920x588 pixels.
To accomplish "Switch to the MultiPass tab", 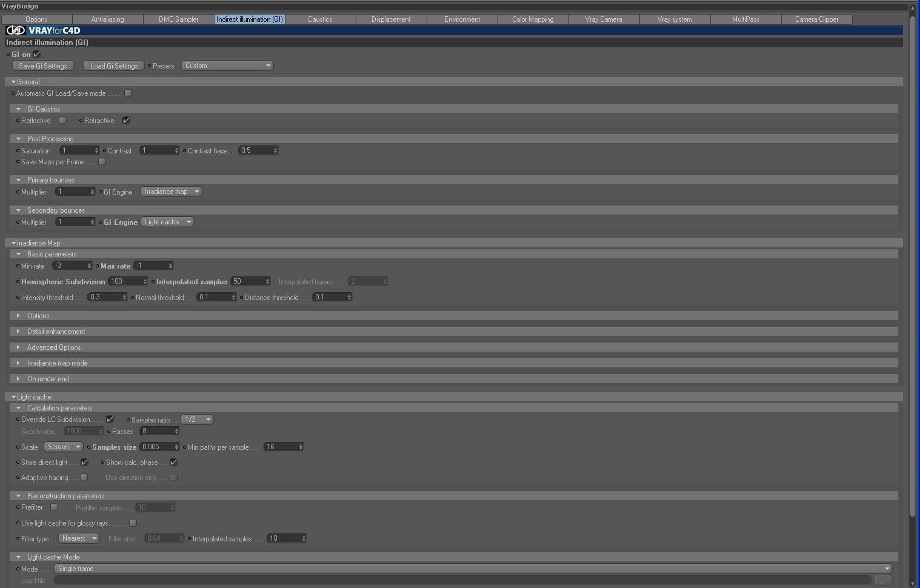I will [x=745, y=19].
